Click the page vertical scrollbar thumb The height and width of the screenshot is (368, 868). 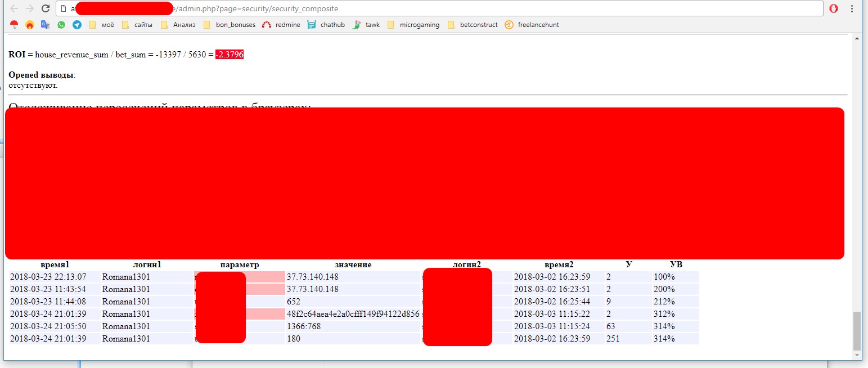point(857,331)
